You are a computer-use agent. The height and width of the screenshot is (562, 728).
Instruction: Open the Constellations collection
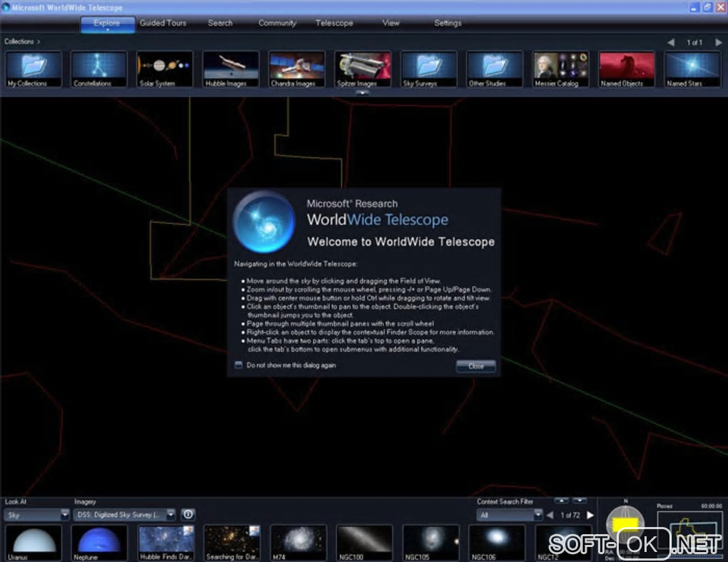(99, 69)
